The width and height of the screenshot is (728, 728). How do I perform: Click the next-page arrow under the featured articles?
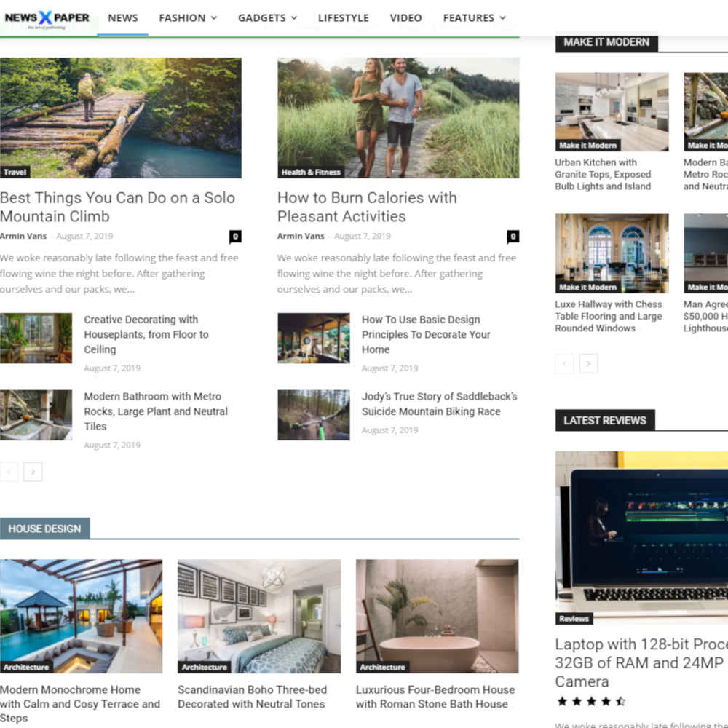[x=33, y=472]
